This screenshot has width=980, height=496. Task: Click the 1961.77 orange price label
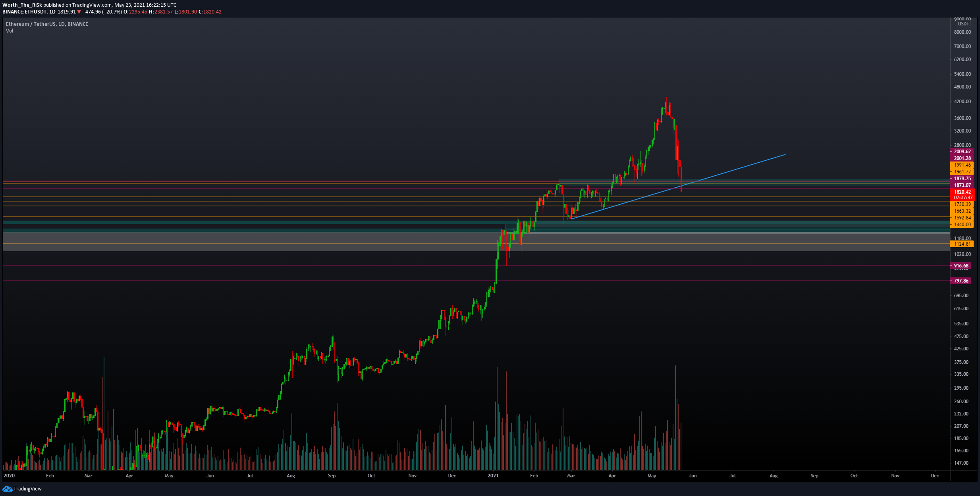(963, 172)
